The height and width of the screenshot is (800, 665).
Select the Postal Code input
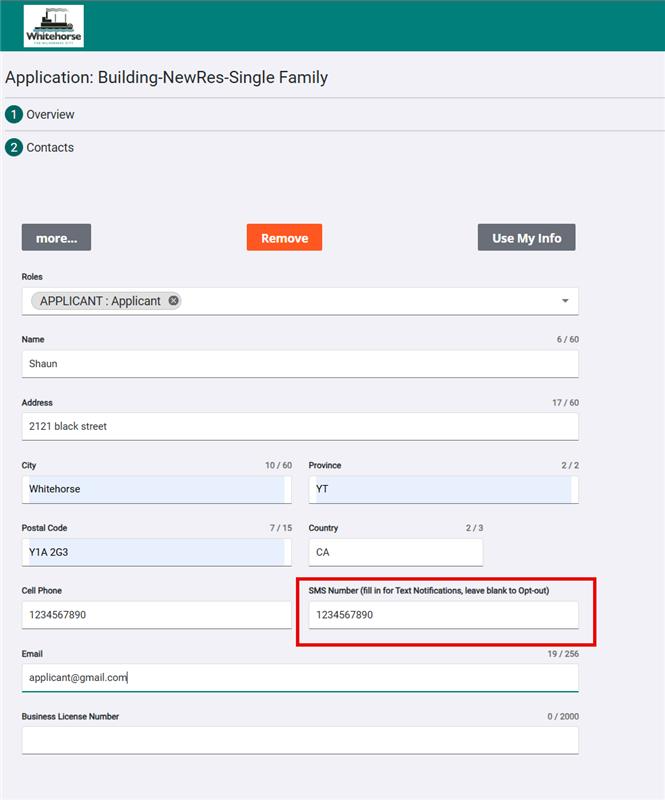[x=155, y=553]
